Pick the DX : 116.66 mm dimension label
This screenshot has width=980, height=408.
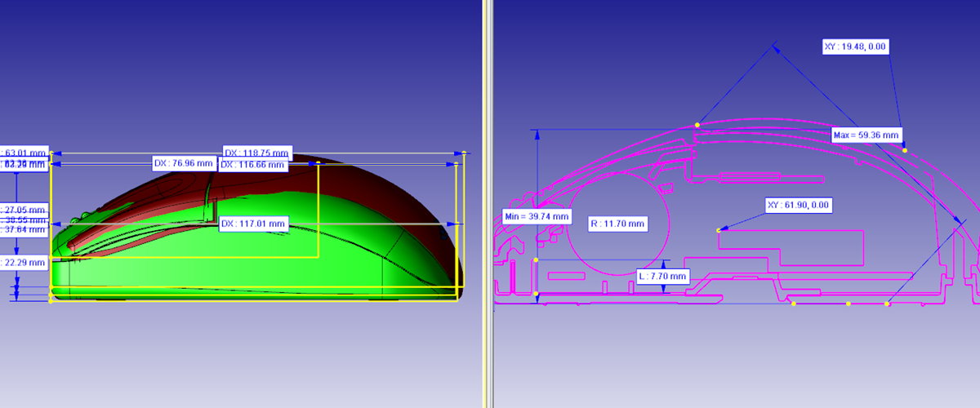(253, 165)
